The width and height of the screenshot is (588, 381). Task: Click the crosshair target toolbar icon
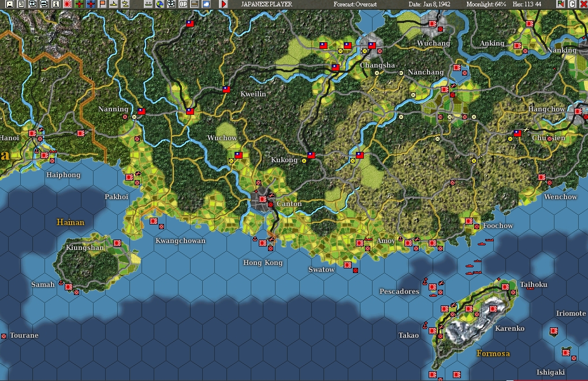(x=172, y=4)
